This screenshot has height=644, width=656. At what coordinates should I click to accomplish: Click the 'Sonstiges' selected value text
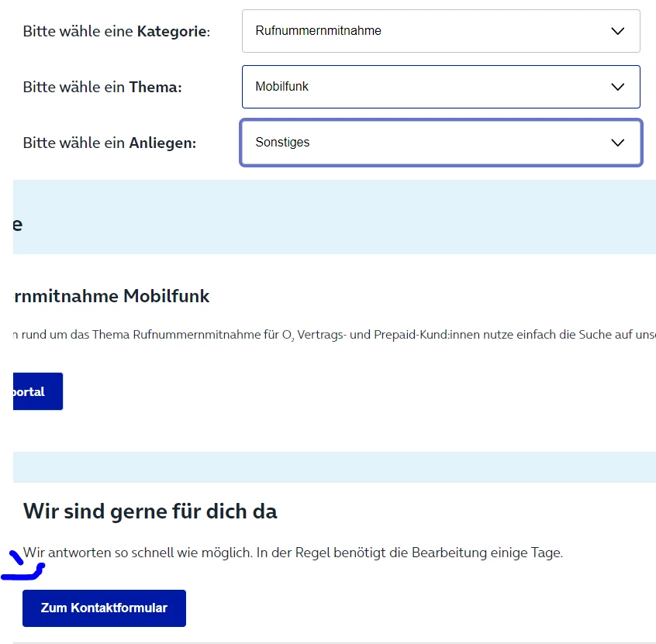pyautogui.click(x=282, y=143)
